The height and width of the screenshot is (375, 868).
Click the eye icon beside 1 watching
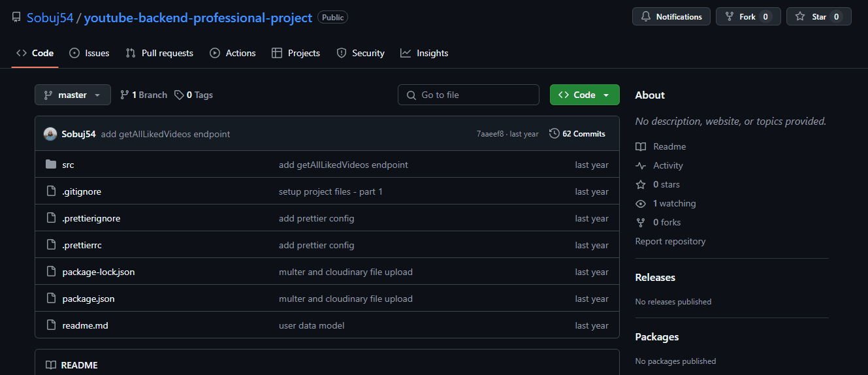641,203
